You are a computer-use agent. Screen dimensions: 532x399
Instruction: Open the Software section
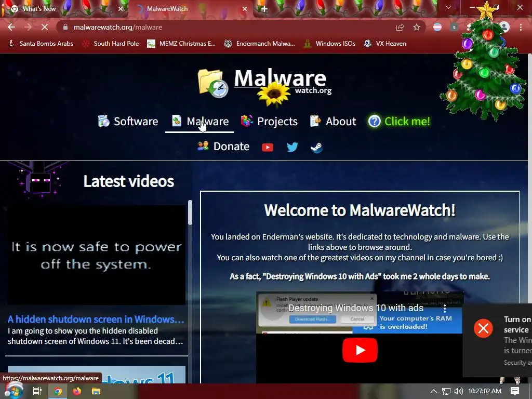128,121
